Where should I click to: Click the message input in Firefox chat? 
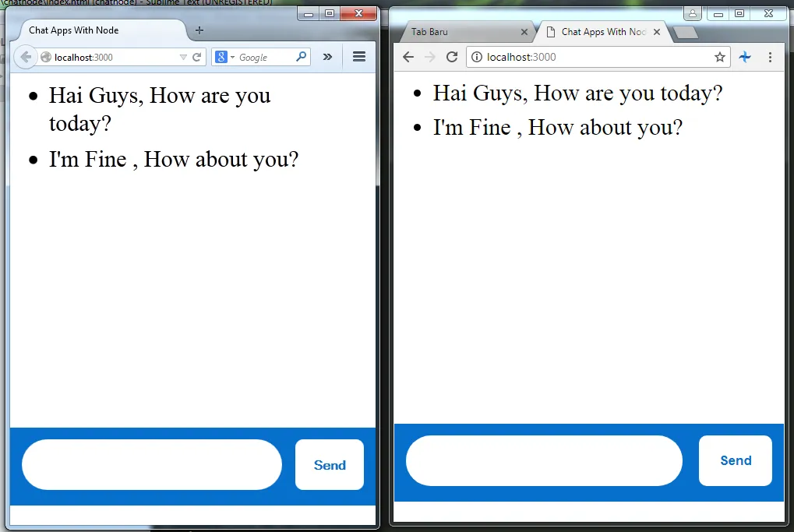tap(152, 465)
